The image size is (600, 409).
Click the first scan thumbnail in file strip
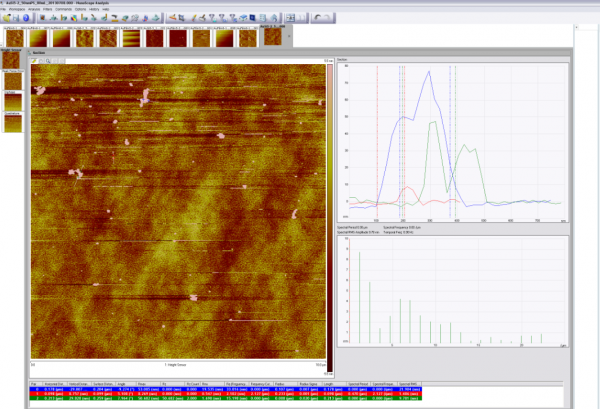[x=14, y=38]
